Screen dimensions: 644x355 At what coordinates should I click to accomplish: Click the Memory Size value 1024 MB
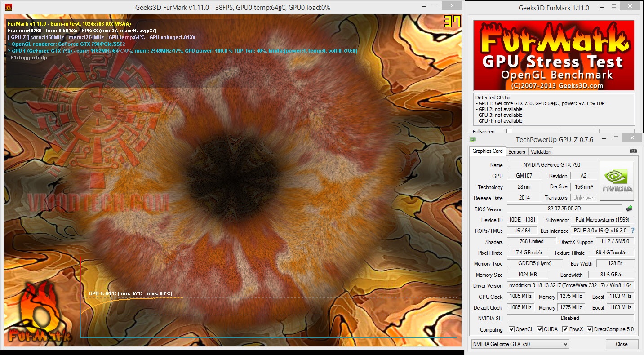528,275
